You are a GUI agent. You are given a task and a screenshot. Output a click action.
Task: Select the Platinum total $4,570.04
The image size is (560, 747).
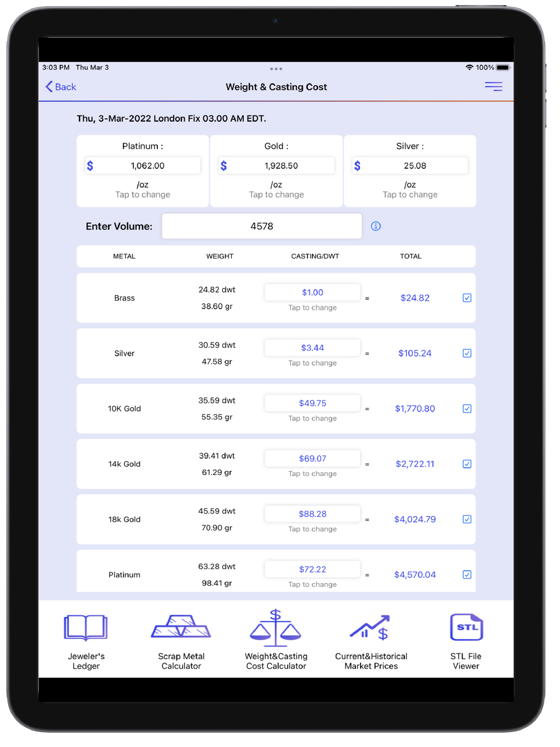coord(415,575)
